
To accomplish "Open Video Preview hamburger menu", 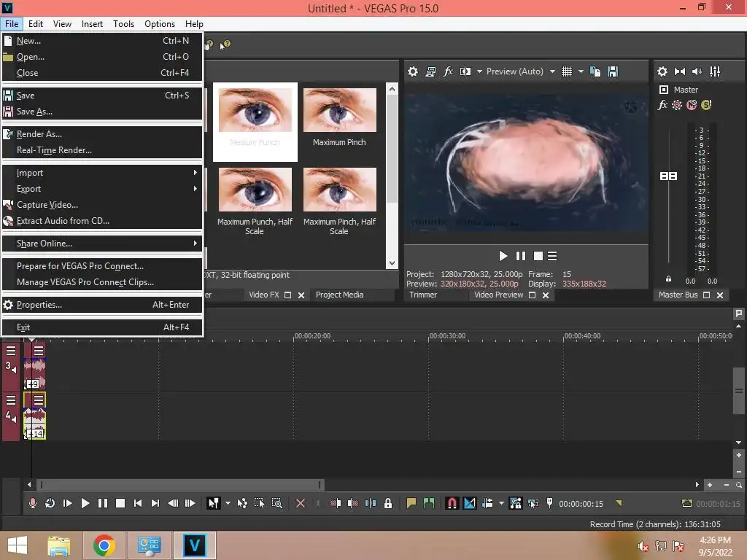I will (x=552, y=256).
